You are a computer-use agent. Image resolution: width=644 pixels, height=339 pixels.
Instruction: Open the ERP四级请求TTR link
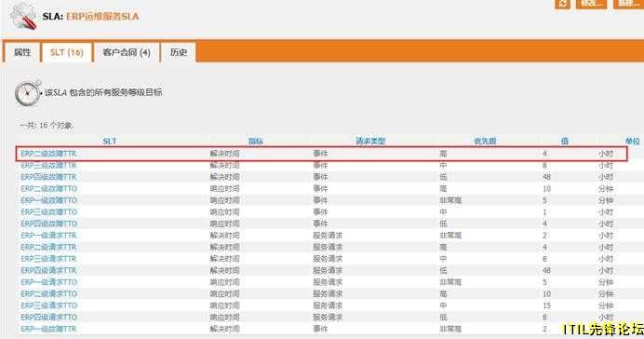point(48,271)
